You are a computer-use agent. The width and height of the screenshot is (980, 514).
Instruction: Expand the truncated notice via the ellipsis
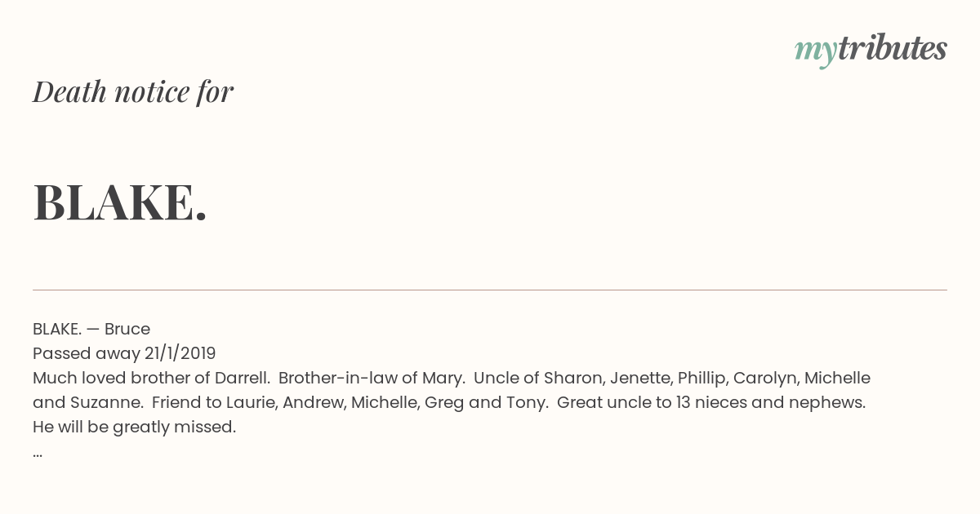(38, 455)
